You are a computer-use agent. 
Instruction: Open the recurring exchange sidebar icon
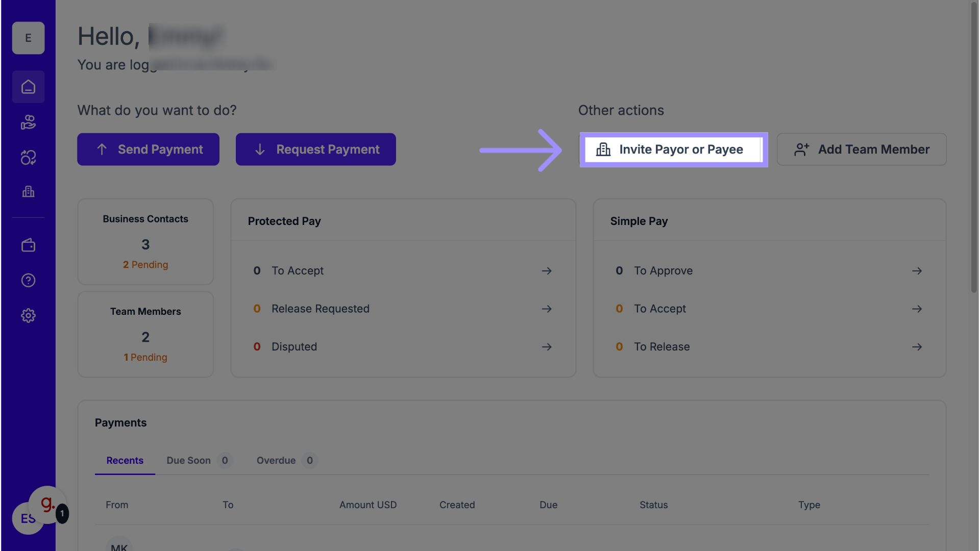[28, 158]
